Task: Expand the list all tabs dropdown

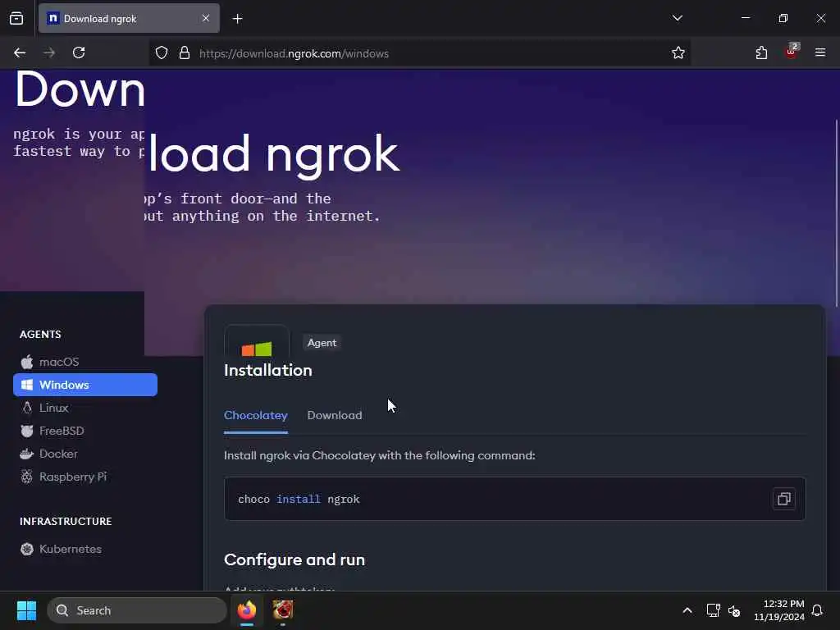Action: point(677,18)
